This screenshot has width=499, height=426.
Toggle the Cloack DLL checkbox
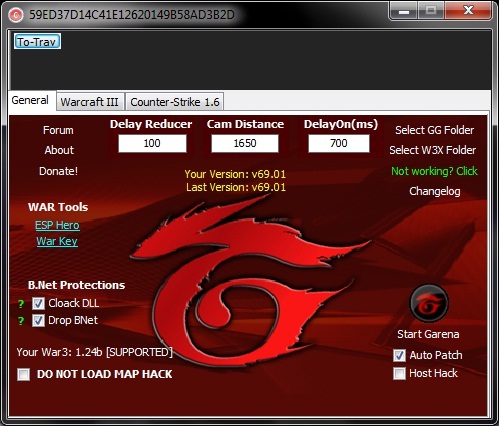38,303
